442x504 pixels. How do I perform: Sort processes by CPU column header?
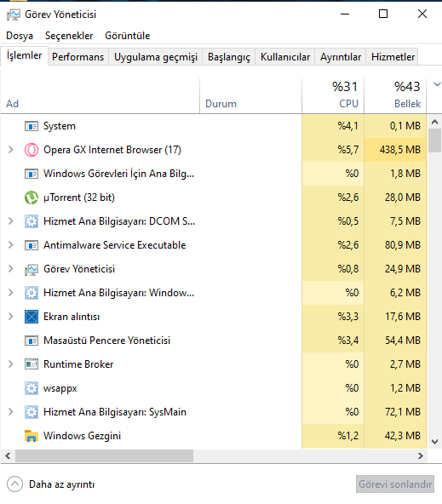[333, 96]
